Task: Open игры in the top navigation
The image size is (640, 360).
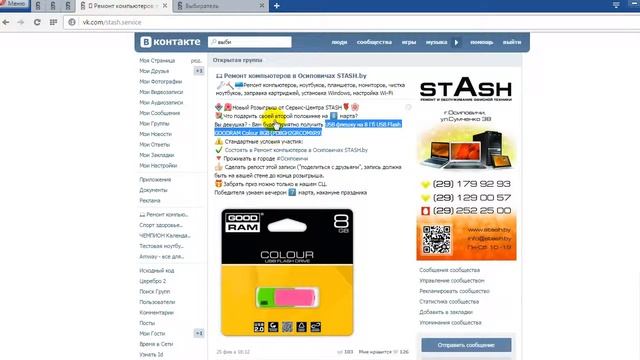Action: click(x=409, y=42)
